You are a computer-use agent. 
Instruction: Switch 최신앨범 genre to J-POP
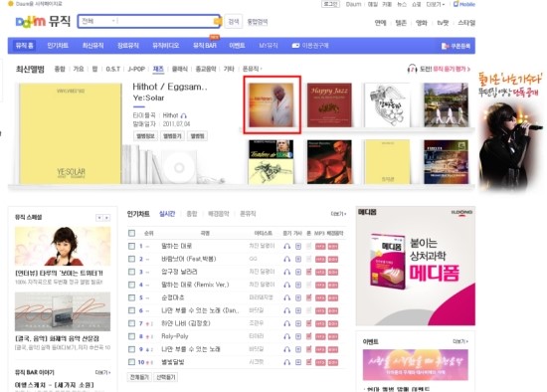(136, 69)
